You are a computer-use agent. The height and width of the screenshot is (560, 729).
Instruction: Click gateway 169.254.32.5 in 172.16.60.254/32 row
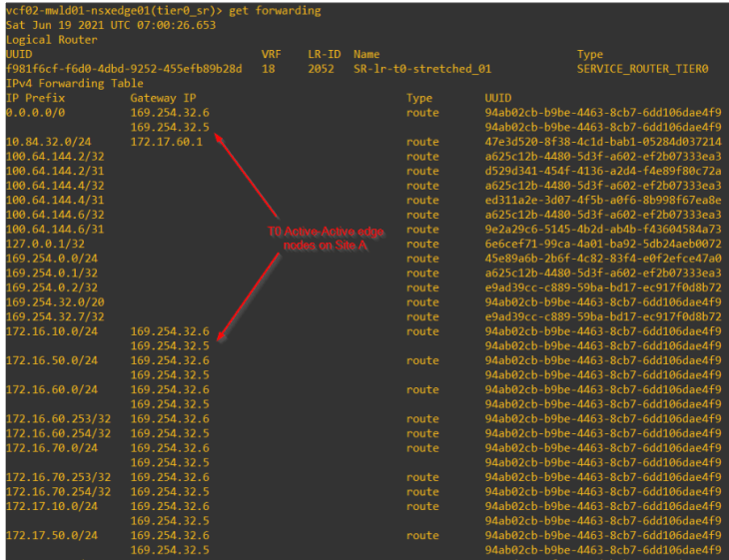coord(170,433)
